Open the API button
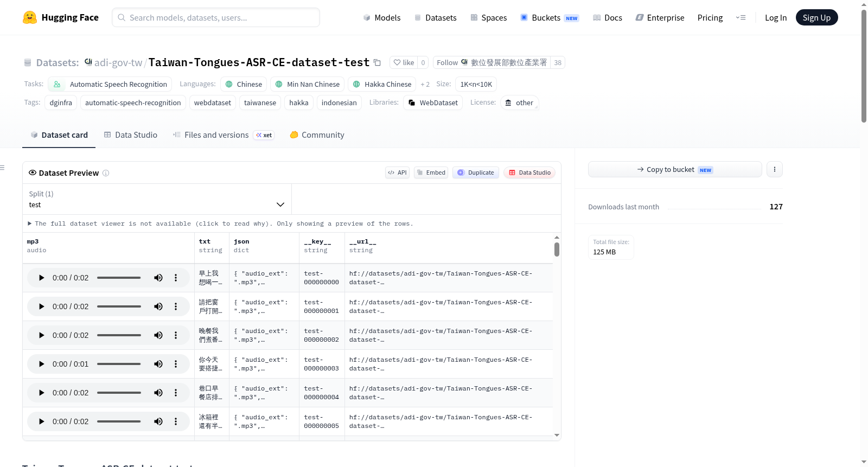The width and height of the screenshot is (868, 467). pyautogui.click(x=397, y=172)
